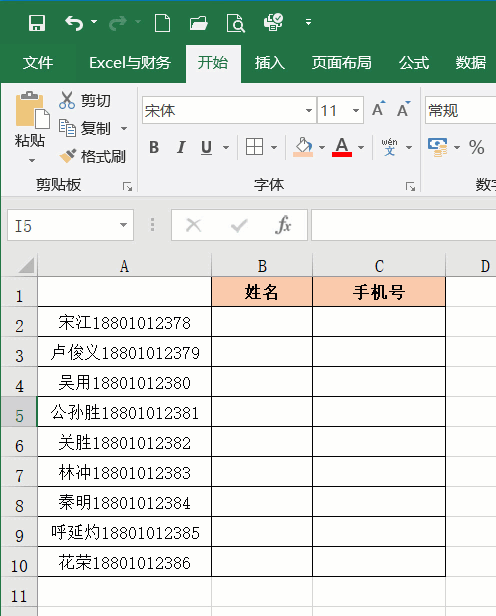This screenshot has height=616, width=496.
Task: Click the 粘贴 clipboard icon
Action: 31,111
